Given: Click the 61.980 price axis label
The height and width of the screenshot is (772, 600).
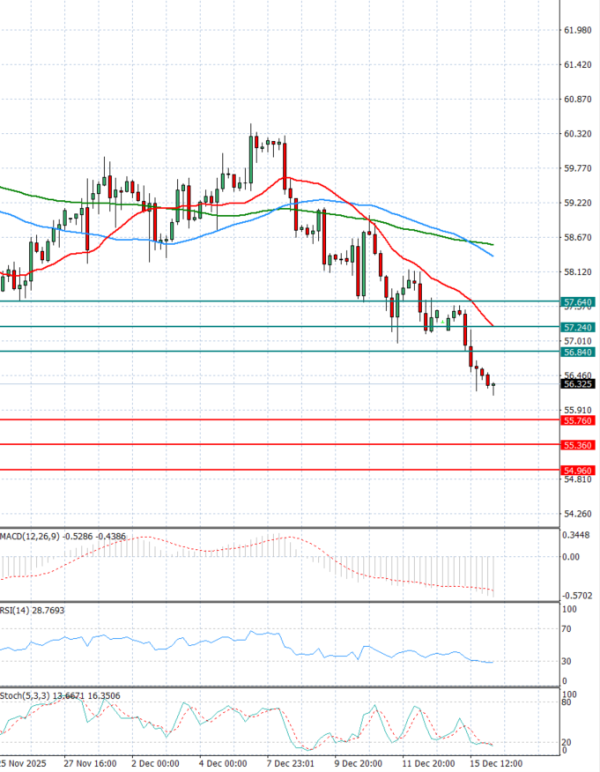Looking at the screenshot, I should 579,30.
